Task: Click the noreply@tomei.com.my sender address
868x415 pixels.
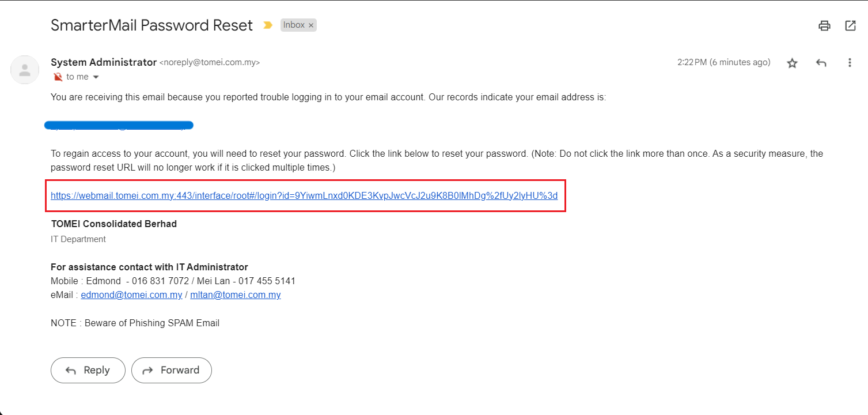Action: pos(210,63)
